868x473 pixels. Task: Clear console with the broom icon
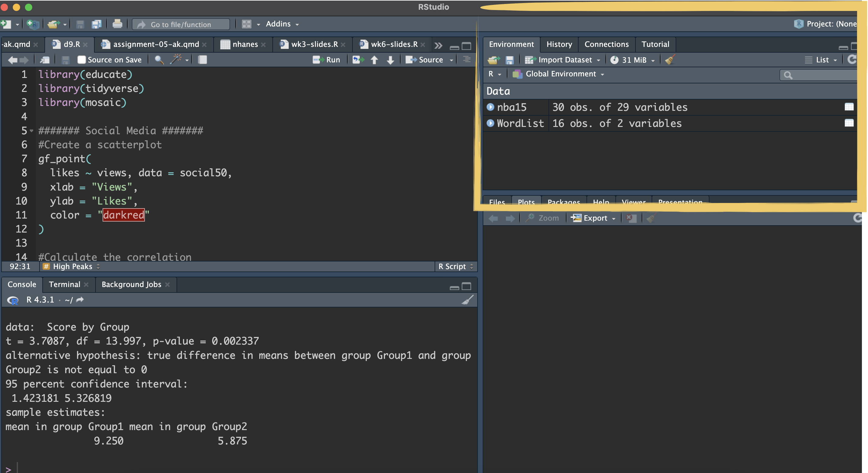pos(467,300)
